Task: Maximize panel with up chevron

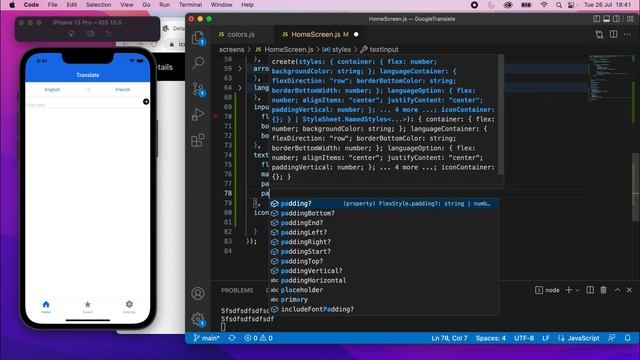Action: click(x=617, y=290)
